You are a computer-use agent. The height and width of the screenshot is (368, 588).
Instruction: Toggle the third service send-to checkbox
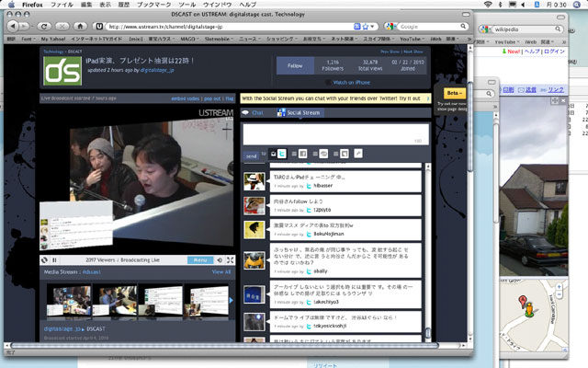coord(315,154)
